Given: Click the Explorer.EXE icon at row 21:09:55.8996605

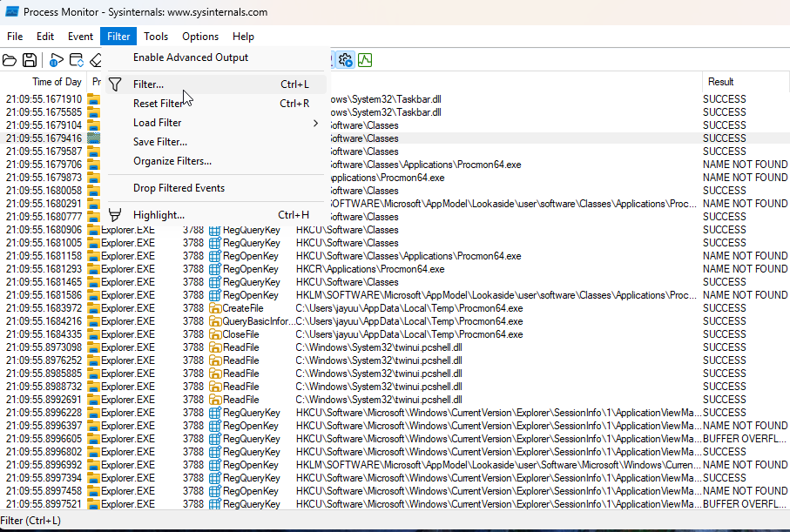Looking at the screenshot, I should pyautogui.click(x=94, y=439).
